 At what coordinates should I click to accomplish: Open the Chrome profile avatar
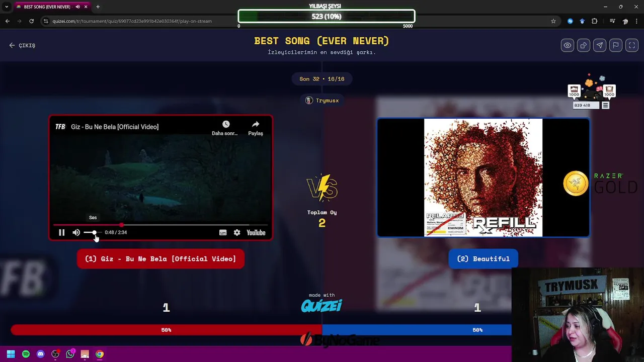625,21
